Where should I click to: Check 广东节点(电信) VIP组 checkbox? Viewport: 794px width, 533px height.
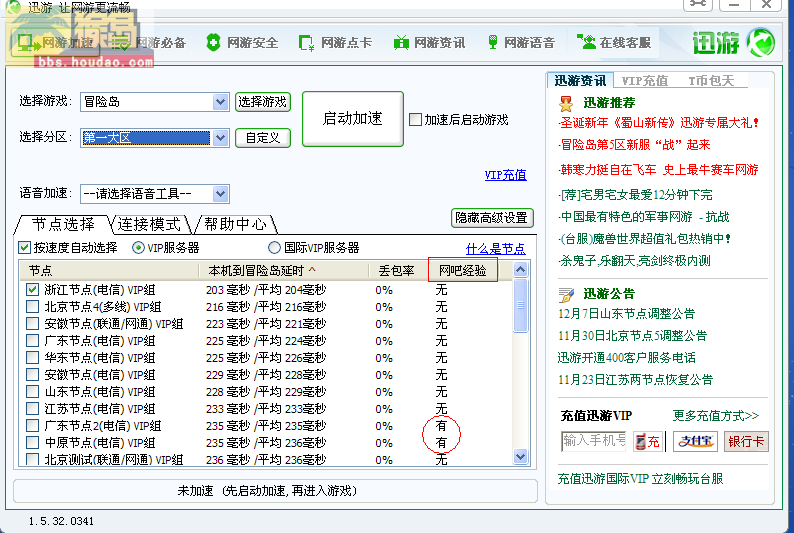pos(32,341)
